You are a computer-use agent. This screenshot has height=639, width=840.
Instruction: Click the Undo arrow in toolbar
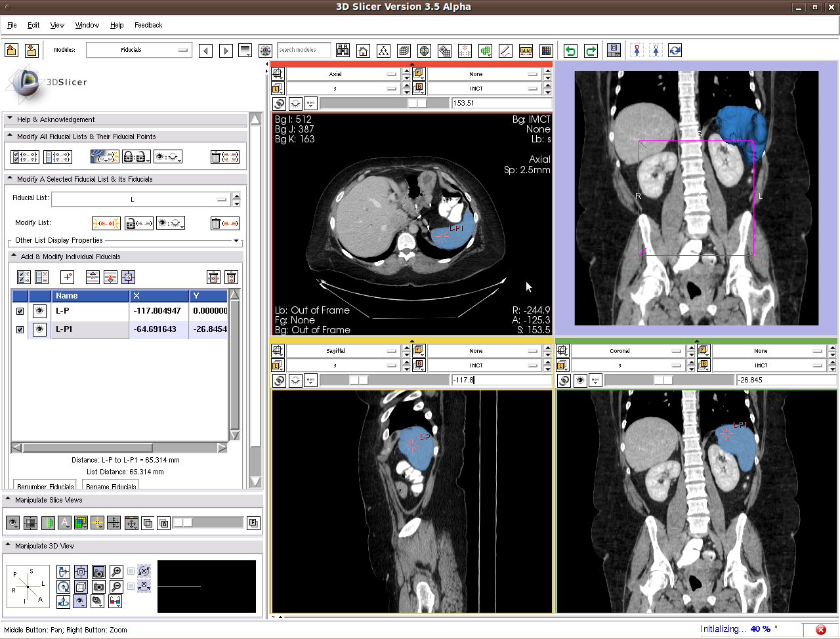pos(570,51)
